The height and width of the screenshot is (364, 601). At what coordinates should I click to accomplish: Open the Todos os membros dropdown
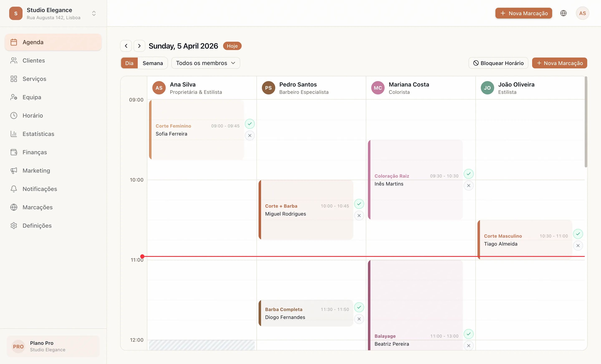[206, 63]
